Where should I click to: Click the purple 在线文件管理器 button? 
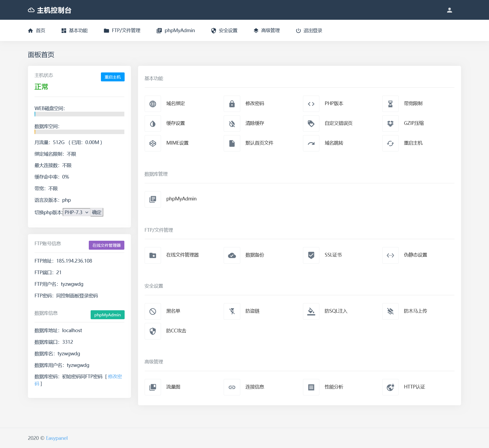click(106, 245)
